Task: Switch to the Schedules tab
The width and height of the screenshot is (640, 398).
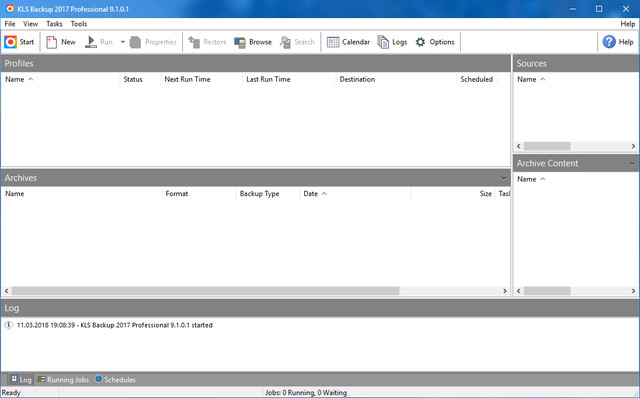Action: [x=115, y=380]
